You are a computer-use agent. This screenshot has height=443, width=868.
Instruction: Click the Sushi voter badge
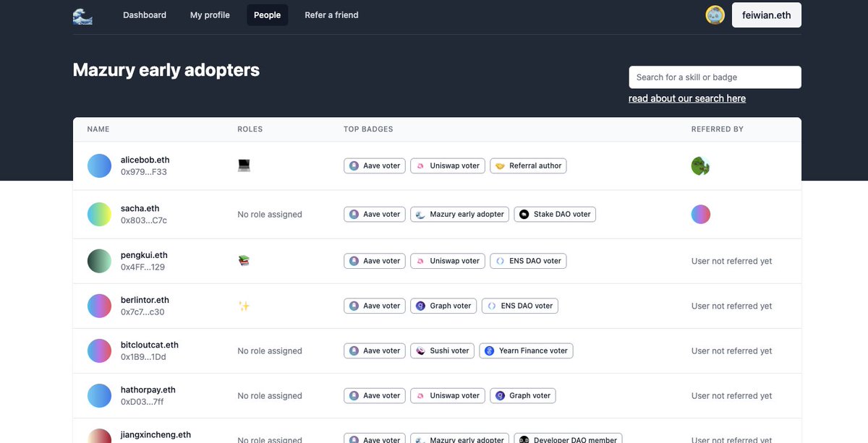[443, 350]
